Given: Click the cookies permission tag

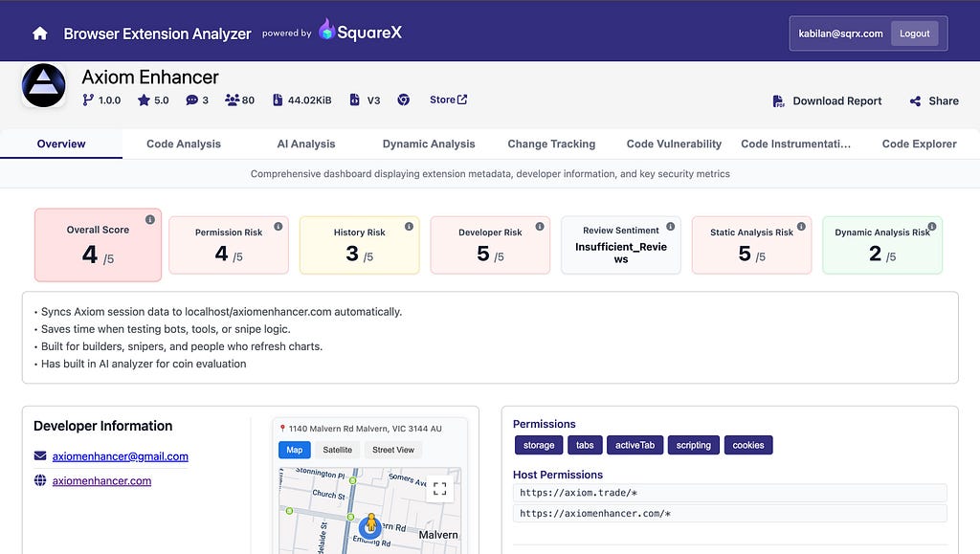Looking at the screenshot, I should (x=748, y=445).
